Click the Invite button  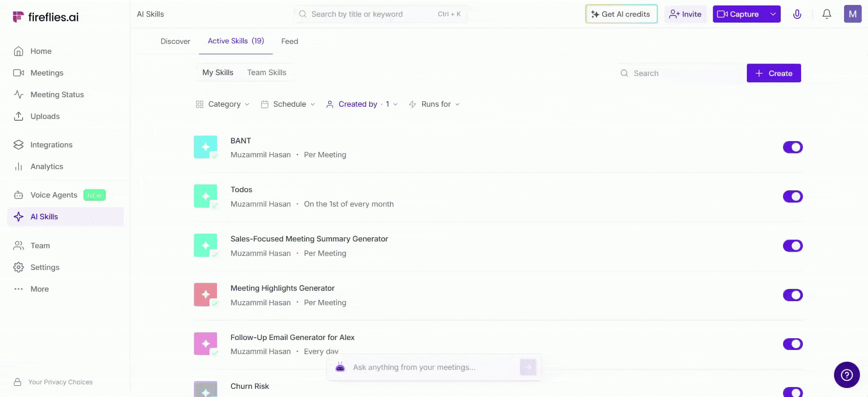point(685,14)
